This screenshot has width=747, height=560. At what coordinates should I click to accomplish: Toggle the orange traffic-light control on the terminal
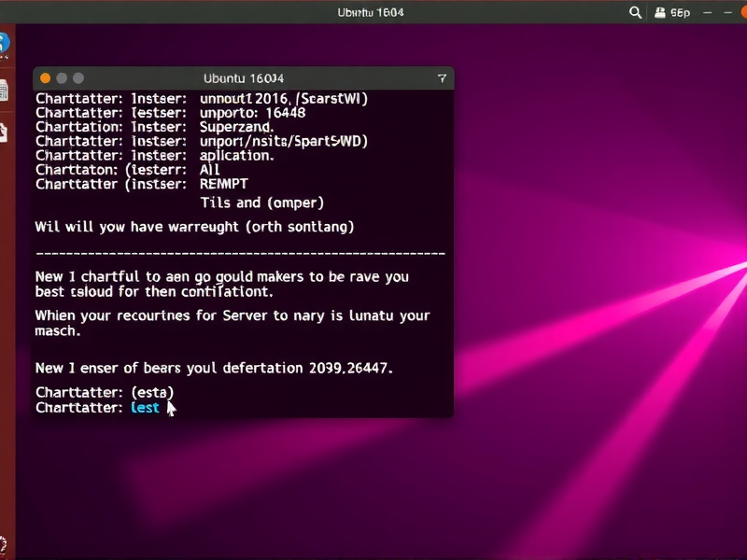pyautogui.click(x=45, y=79)
